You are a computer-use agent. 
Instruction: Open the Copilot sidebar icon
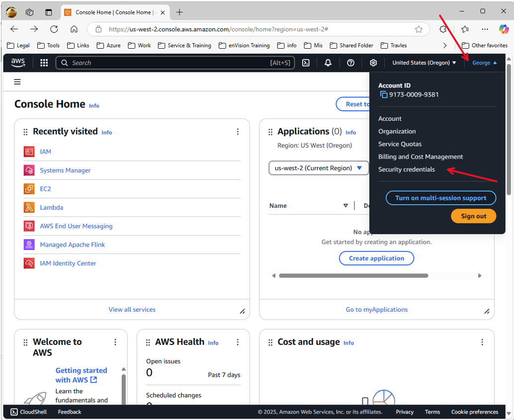pos(504,29)
